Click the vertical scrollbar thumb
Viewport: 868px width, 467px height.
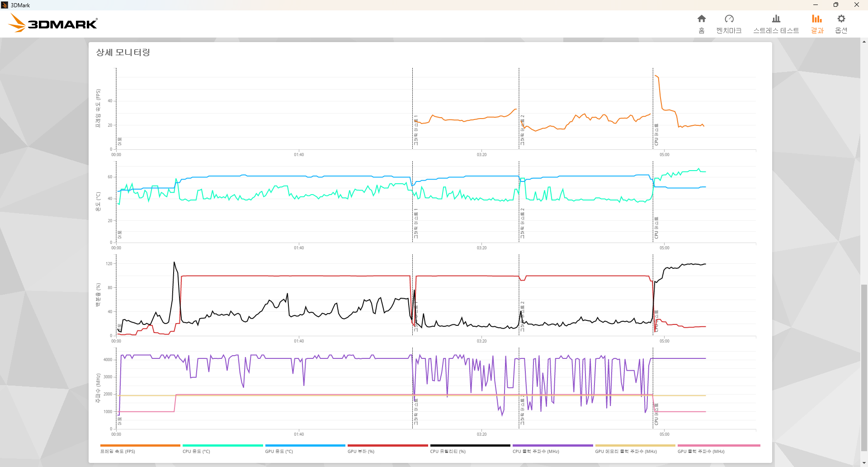coord(864,367)
